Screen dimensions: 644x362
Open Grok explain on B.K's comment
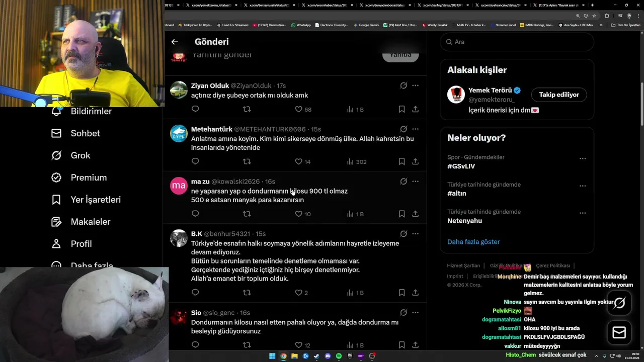click(x=404, y=234)
